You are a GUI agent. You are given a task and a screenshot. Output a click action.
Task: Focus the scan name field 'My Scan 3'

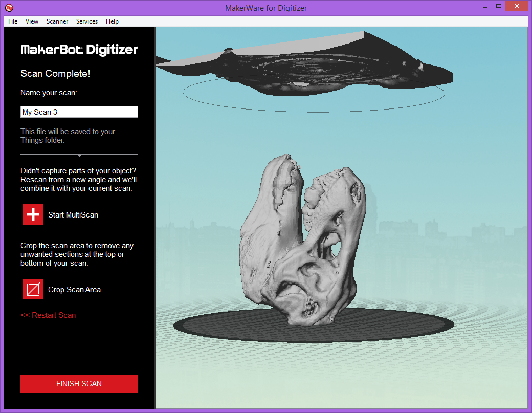click(x=79, y=112)
